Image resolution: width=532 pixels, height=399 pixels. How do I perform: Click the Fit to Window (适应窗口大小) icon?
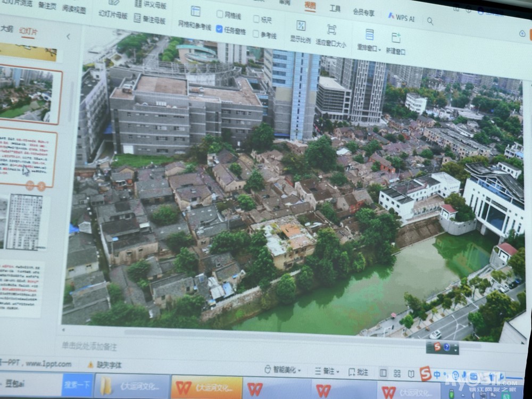click(x=331, y=30)
